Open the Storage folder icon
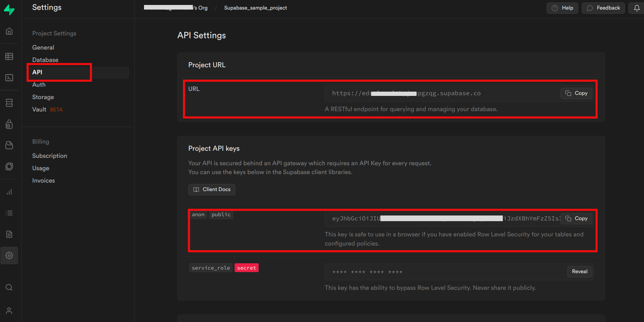The image size is (644, 322). point(9,145)
